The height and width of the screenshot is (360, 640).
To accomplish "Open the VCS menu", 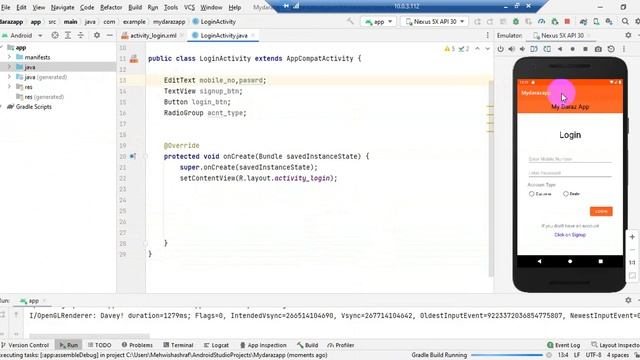I will 189,7.
